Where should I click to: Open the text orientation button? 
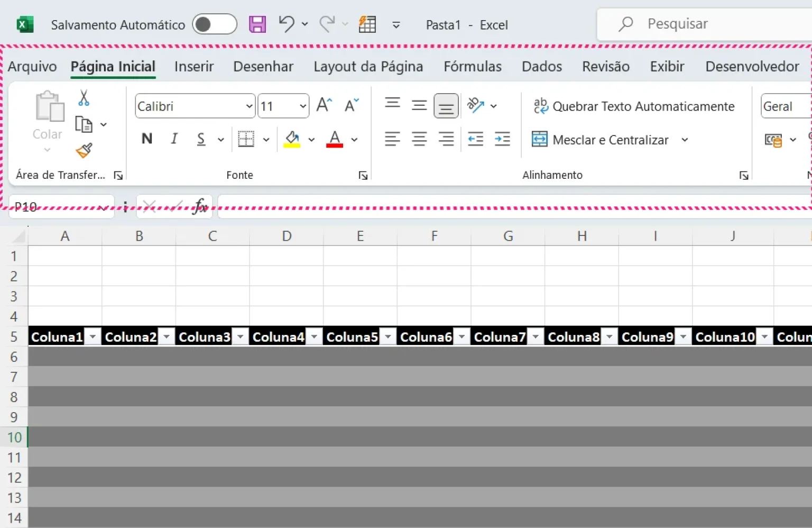pyautogui.click(x=476, y=105)
